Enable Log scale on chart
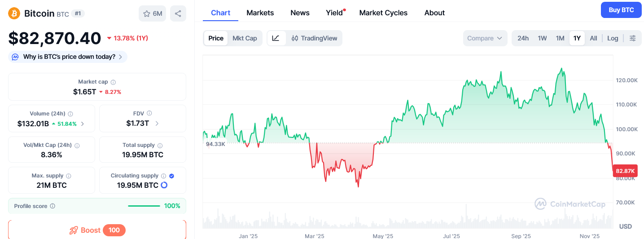644x239 pixels. [613, 38]
